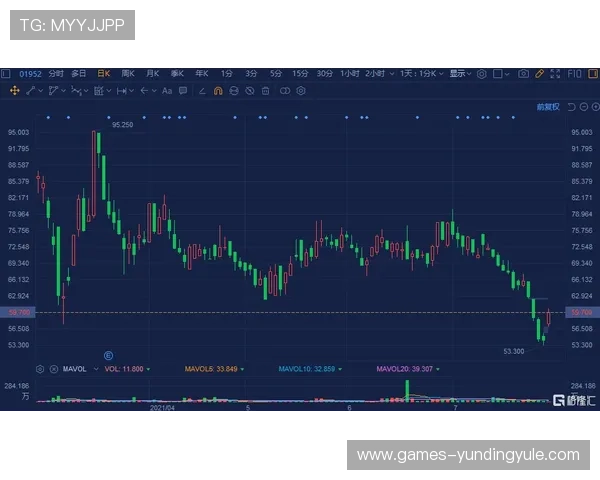This screenshot has height=480, width=600.
Task: Activate the orange pencil drawing icon
Action: tap(539, 73)
